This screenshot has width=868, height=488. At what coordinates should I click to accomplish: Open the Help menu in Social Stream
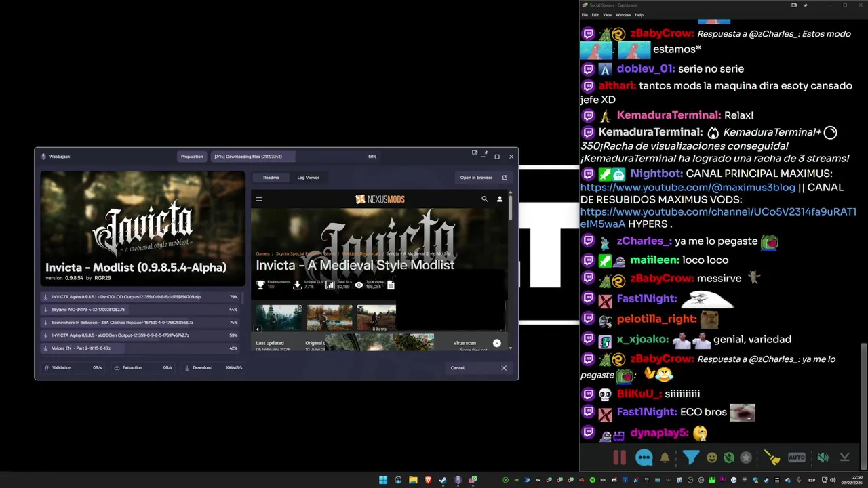tap(639, 15)
